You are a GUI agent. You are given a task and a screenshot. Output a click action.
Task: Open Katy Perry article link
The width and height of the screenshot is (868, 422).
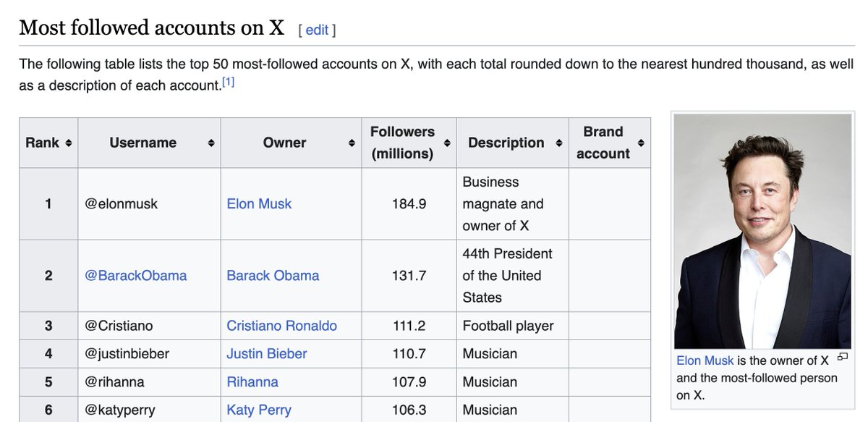[x=259, y=410]
